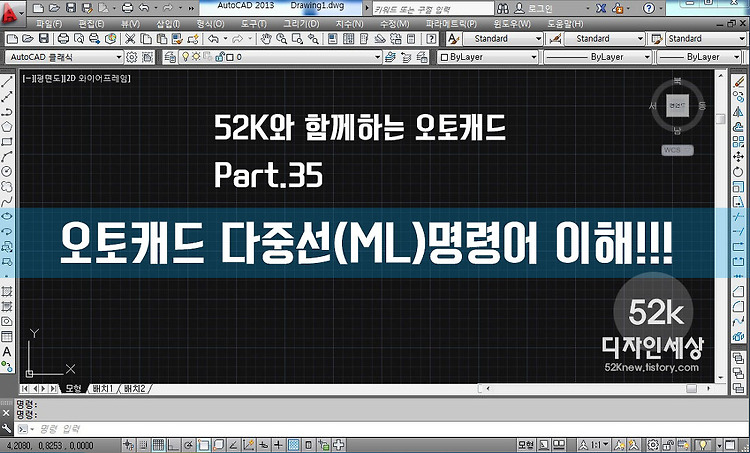Open the AutoCAD 클래식 workspace dropdown

pos(64,57)
